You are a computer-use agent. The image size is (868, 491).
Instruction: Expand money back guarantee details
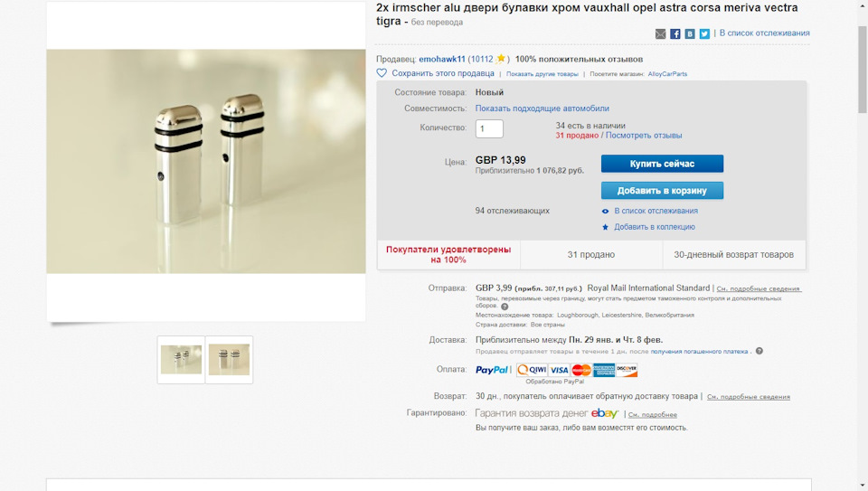[653, 414]
